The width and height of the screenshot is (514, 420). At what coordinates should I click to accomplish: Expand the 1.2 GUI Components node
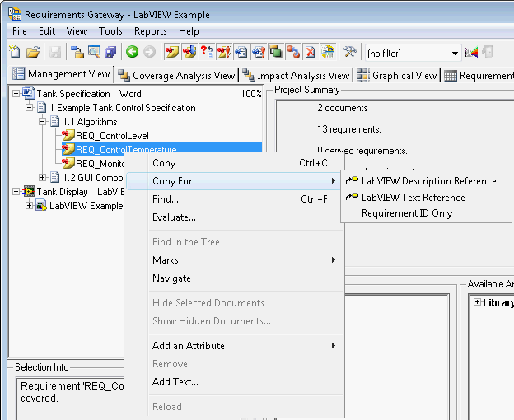43,178
